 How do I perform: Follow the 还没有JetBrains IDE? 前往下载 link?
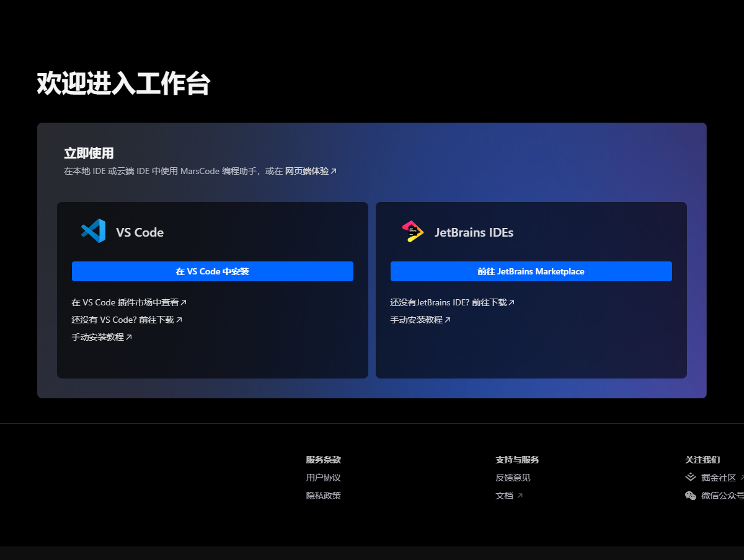pyautogui.click(x=452, y=302)
